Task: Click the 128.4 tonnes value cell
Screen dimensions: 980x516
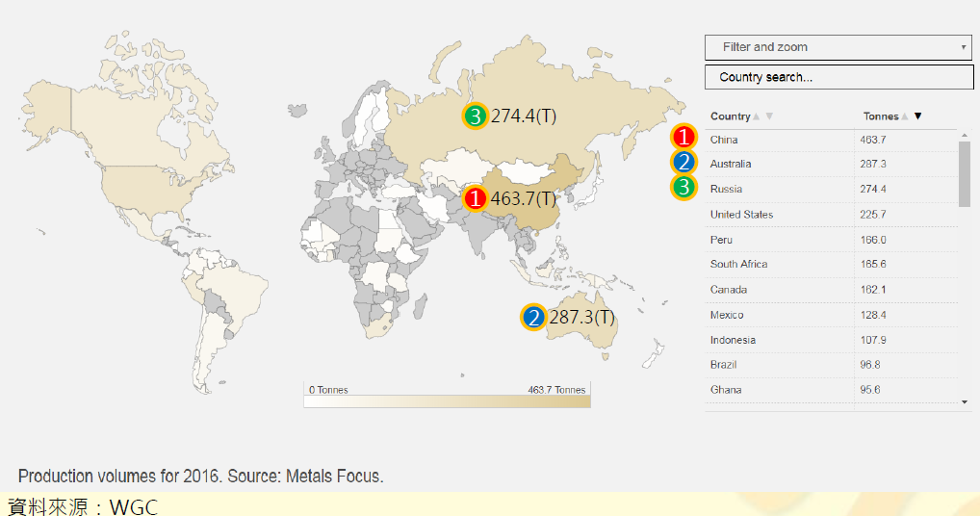Action: (872, 316)
